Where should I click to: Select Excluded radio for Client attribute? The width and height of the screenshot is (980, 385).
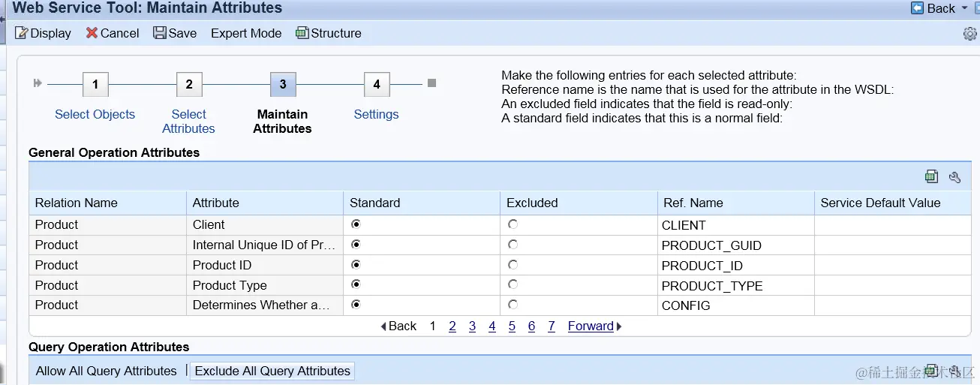pos(513,224)
